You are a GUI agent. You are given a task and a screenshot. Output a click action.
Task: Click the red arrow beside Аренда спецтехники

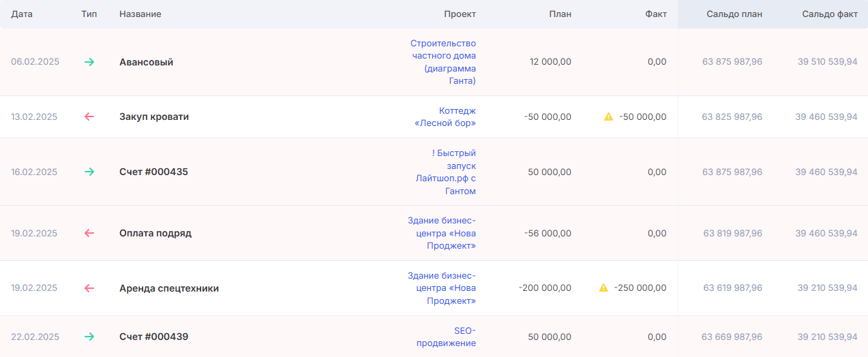coord(89,288)
